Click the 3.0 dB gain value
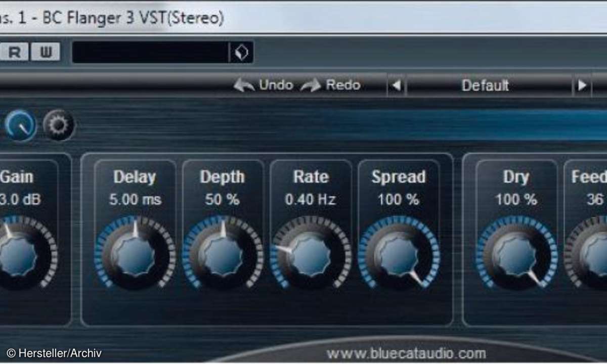This screenshot has width=607, height=364. 20,200
